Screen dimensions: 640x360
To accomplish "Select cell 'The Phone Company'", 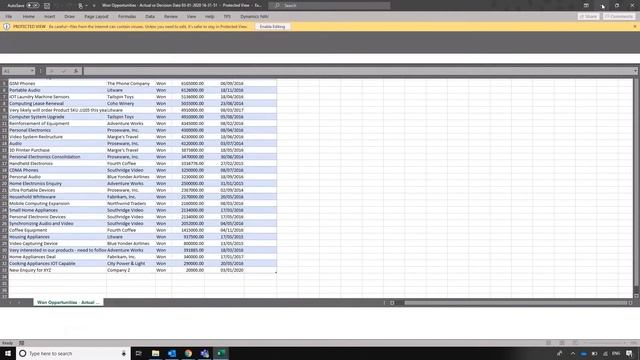I will [x=131, y=83].
